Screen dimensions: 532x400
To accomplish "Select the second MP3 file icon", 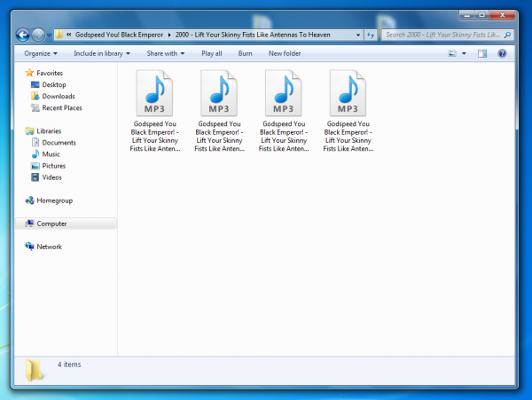I will click(x=219, y=93).
